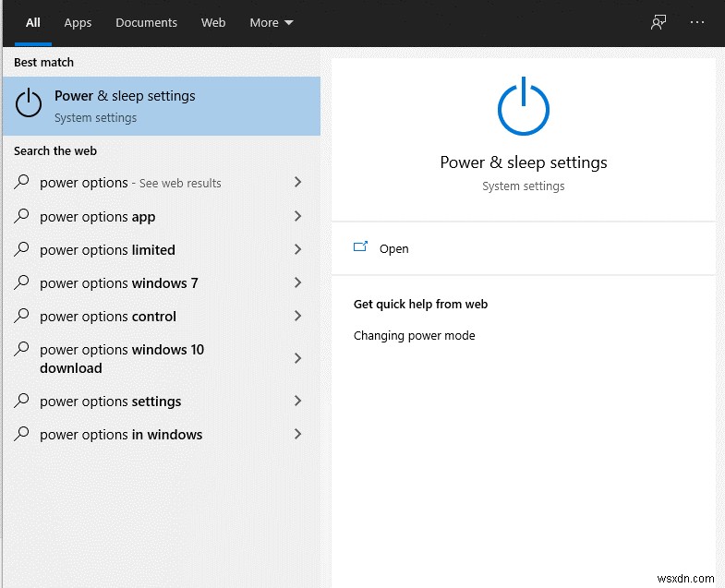Click search icon beside 'power options control'

[x=21, y=316]
